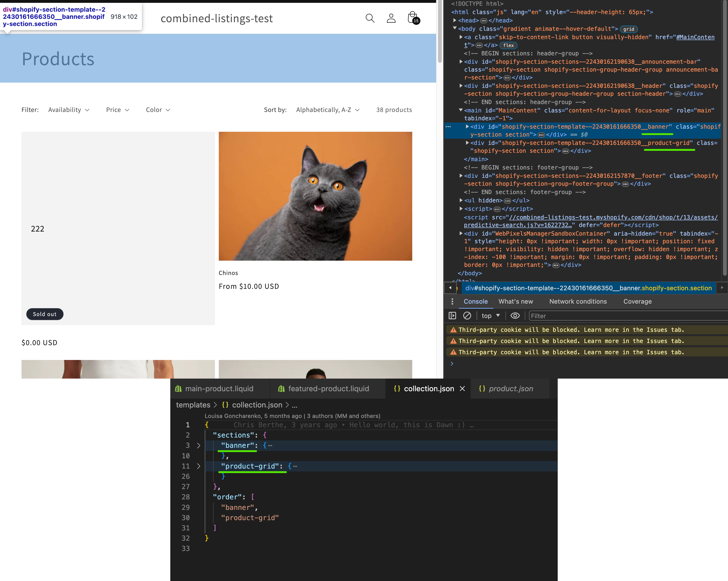The width and height of the screenshot is (728, 581).
Task: Follow the #MainContent href link
Action: coord(695,37)
